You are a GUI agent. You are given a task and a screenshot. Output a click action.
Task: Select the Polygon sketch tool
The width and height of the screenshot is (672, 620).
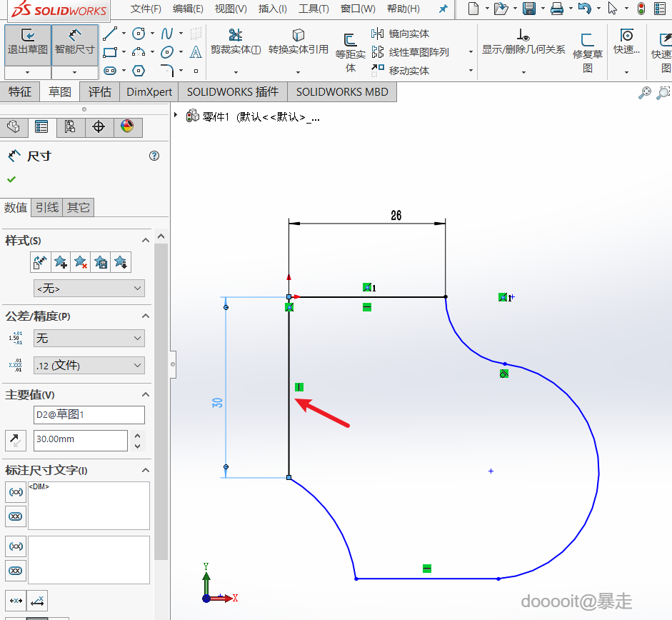coord(139,70)
